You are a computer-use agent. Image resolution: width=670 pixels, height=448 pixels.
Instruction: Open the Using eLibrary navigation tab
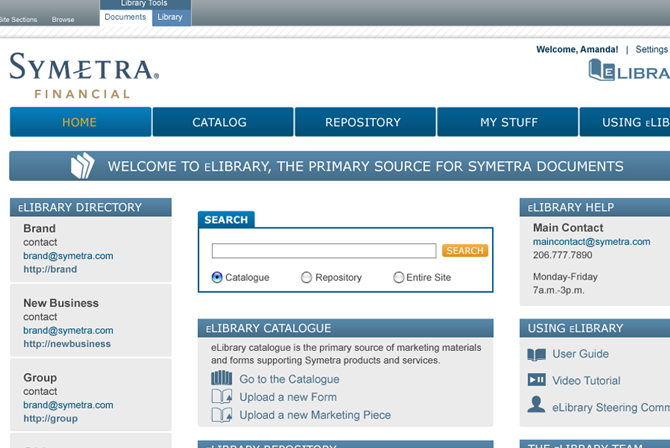coord(625,122)
